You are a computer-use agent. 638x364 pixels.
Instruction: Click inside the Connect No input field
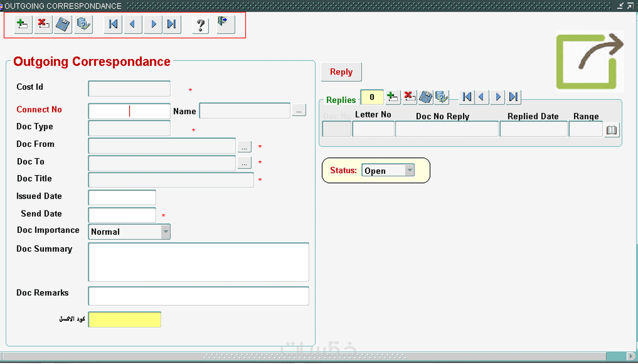pyautogui.click(x=129, y=111)
